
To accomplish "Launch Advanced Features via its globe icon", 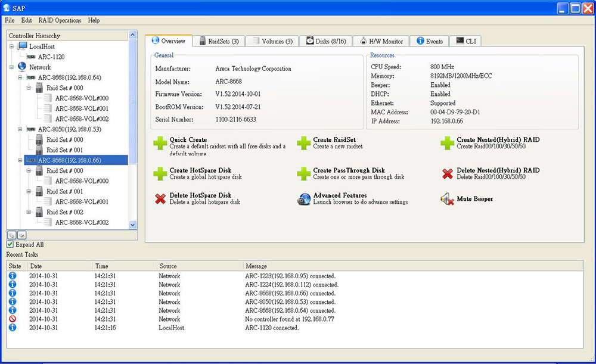I will pos(304,199).
